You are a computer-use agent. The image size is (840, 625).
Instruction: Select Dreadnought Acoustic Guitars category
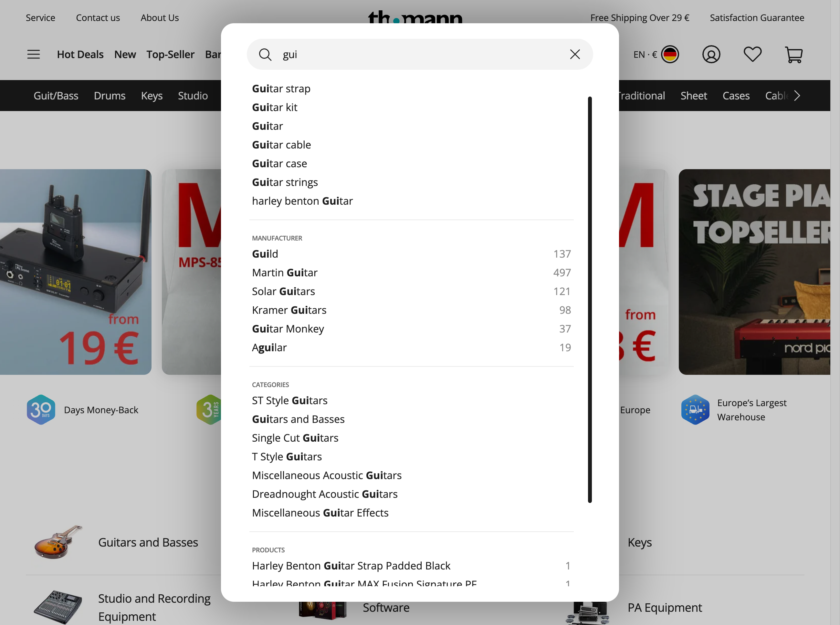[x=325, y=494]
